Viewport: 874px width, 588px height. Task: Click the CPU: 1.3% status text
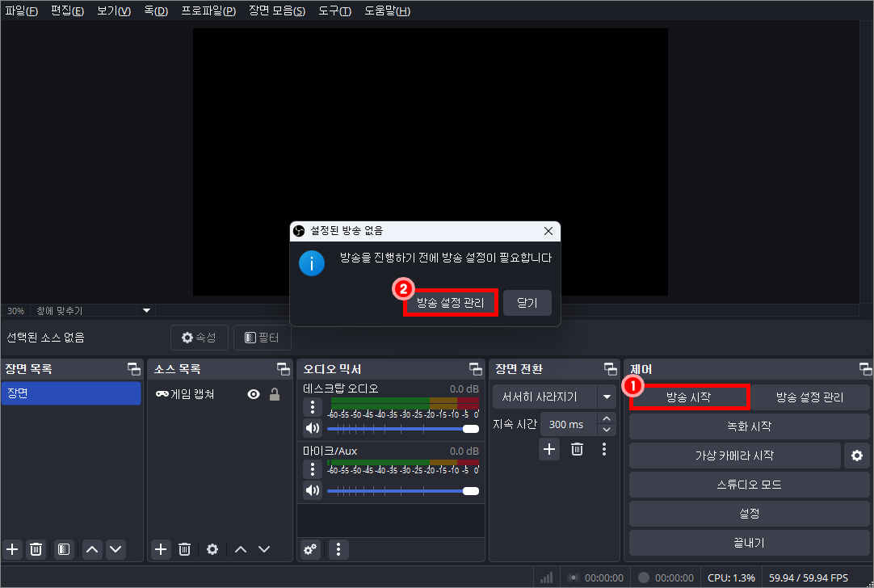coord(731,578)
